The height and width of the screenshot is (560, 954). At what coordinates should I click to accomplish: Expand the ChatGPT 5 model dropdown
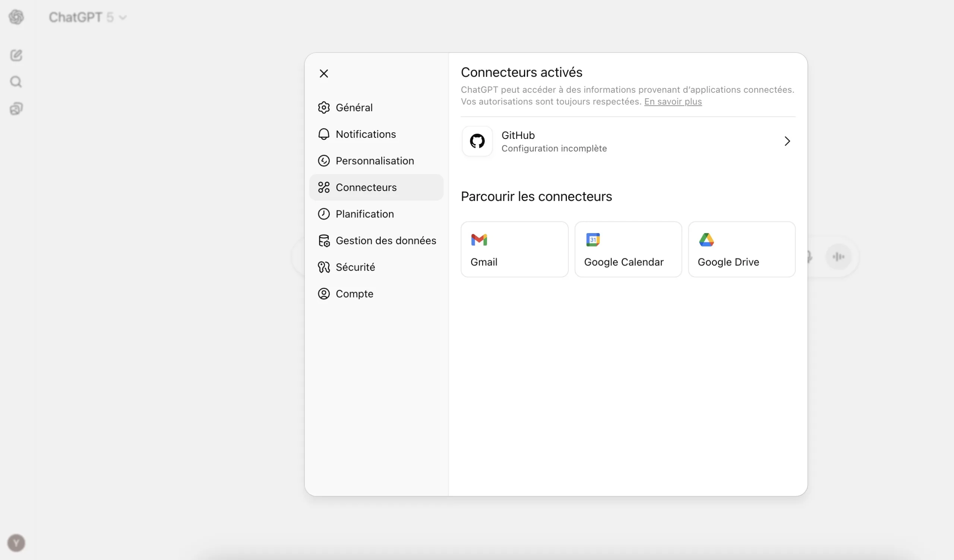[x=122, y=17]
